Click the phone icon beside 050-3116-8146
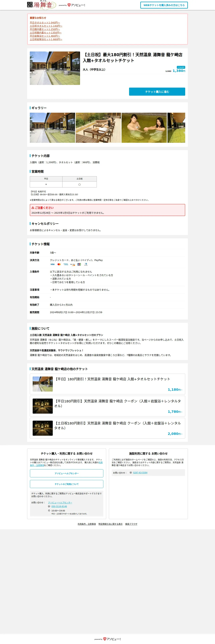The width and height of the screenshot is (215, 644). 49,506
